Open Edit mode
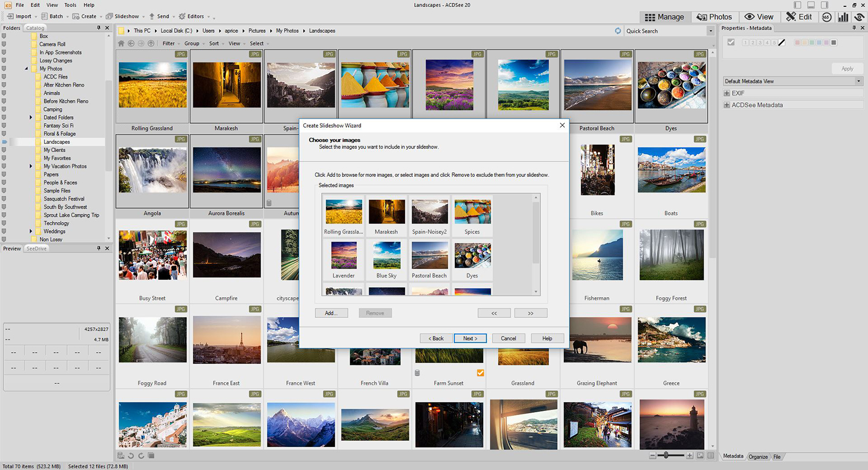868x470 pixels. click(x=799, y=17)
